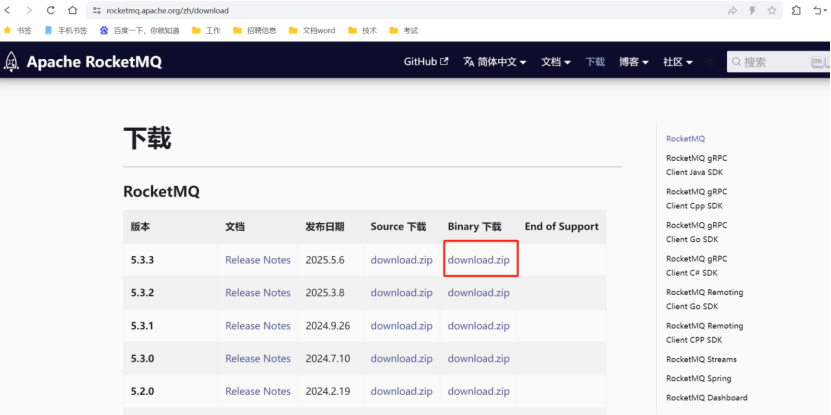Open the 技术 bookmark folder
831x415 pixels.
coord(363,31)
